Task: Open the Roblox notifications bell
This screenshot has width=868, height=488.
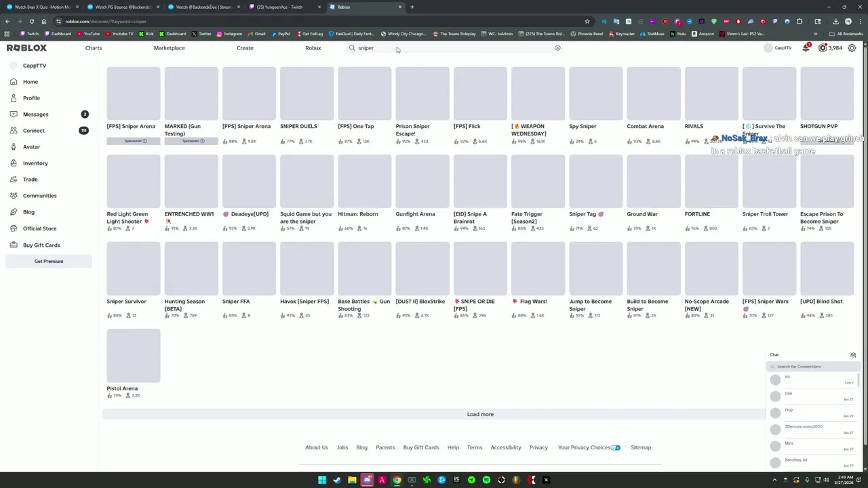Action: click(x=806, y=47)
